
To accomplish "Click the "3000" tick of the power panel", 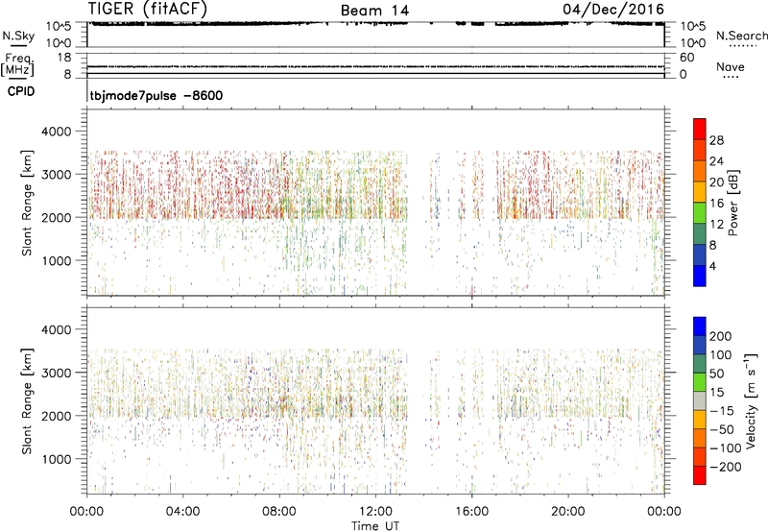I will point(57,175).
